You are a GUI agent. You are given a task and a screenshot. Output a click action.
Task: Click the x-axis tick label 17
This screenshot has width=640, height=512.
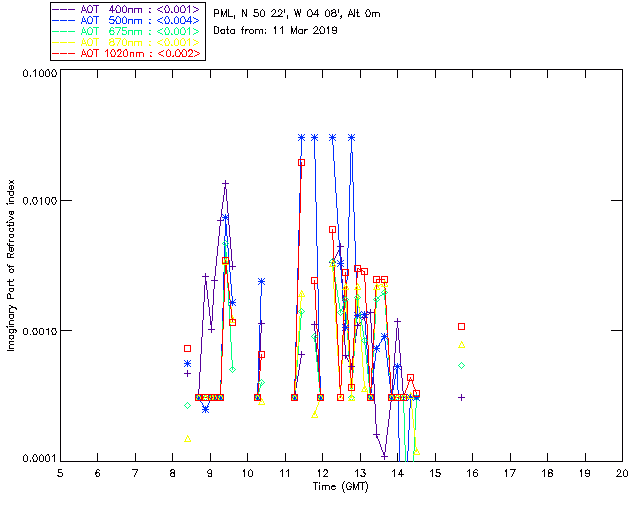pos(510,473)
